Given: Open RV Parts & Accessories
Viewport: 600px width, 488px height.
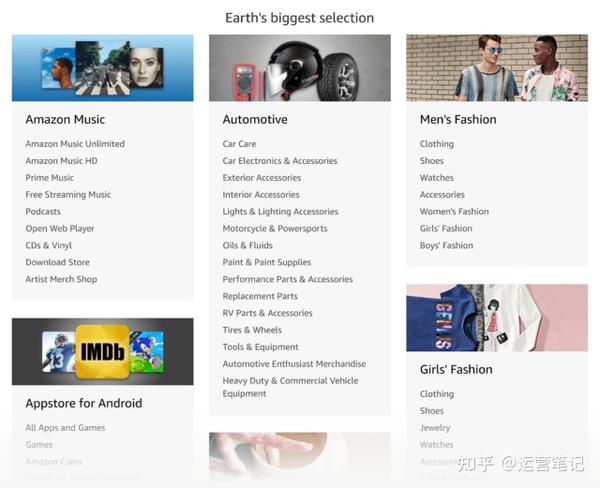Looking at the screenshot, I should click(267, 313).
